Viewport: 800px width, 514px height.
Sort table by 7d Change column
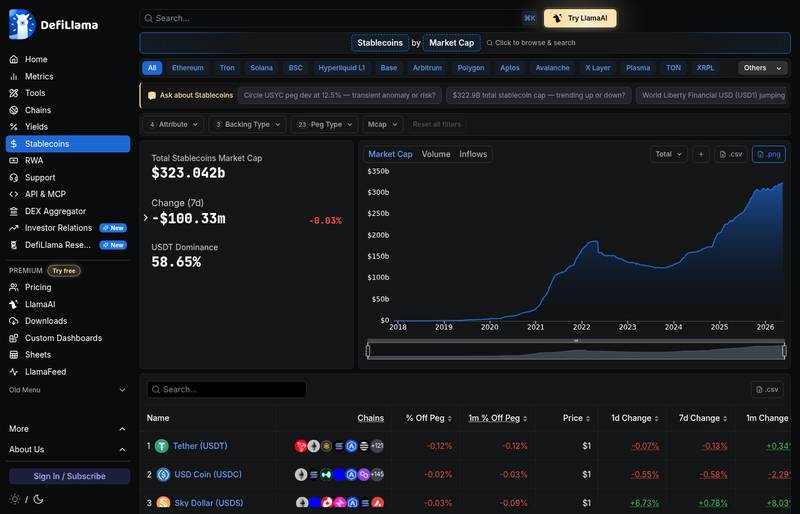point(703,418)
